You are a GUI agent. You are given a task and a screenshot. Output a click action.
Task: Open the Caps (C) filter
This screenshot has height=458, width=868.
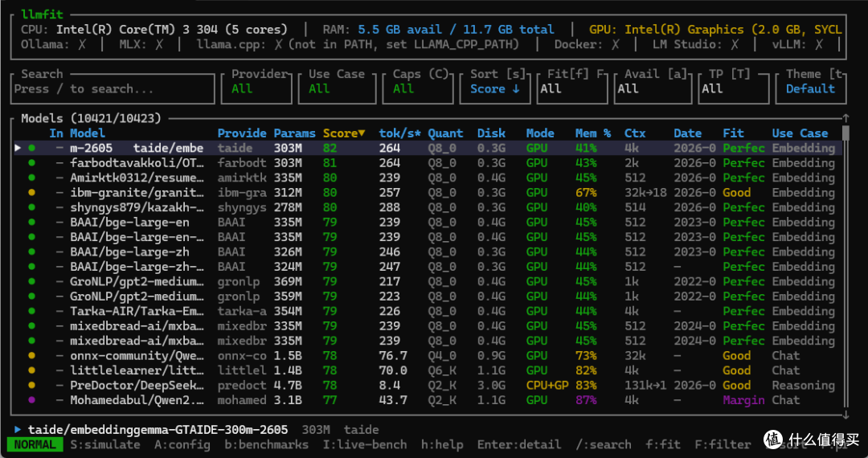coord(418,88)
